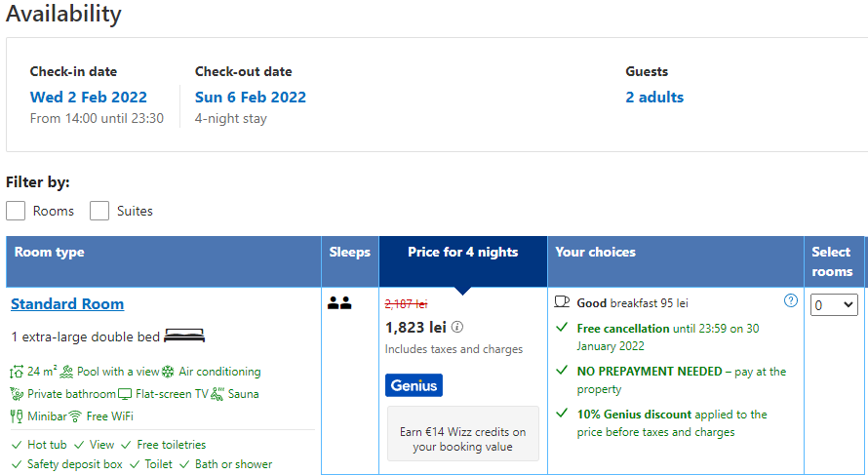The image size is (868, 475).
Task: Click the extra-large double bed icon
Action: tap(184, 336)
